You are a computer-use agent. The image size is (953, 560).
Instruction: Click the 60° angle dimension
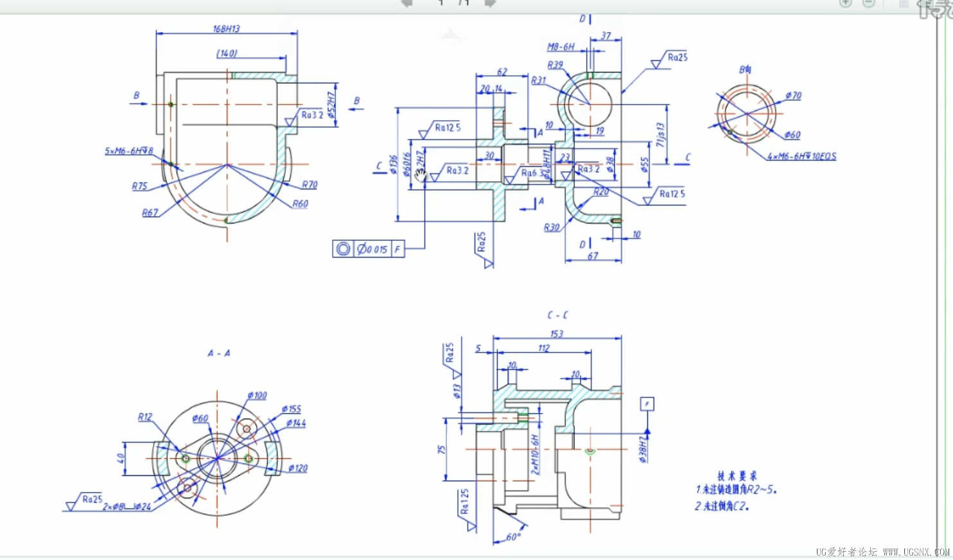514,537
